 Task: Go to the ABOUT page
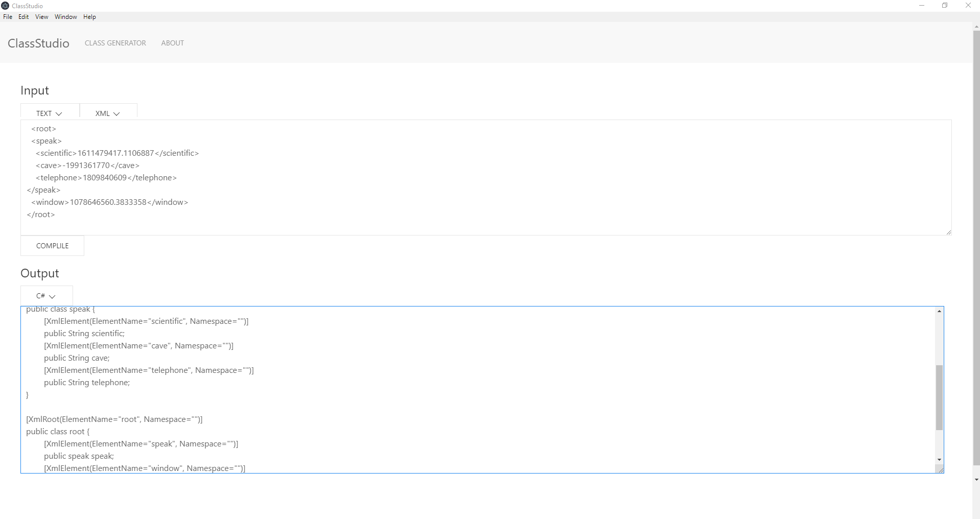pos(172,43)
